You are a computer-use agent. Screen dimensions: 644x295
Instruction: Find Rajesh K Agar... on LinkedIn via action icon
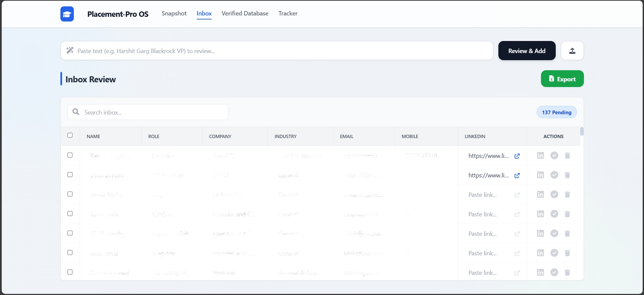[540, 155]
